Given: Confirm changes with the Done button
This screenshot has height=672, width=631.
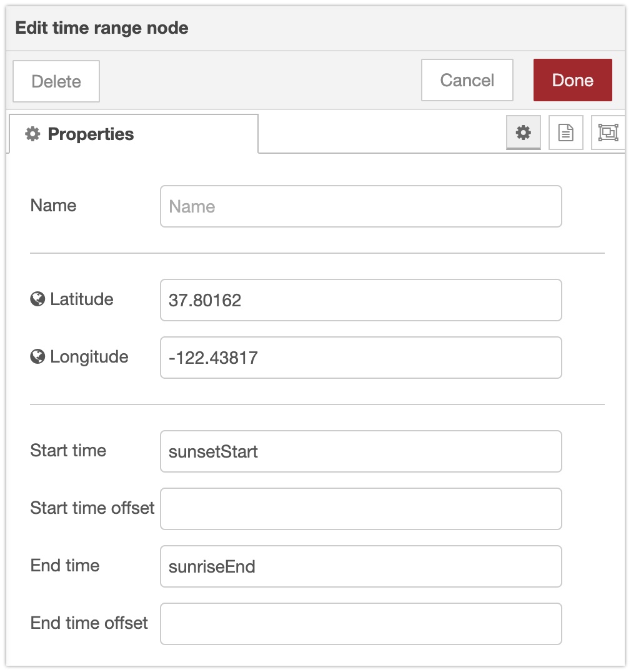Looking at the screenshot, I should click(x=572, y=80).
